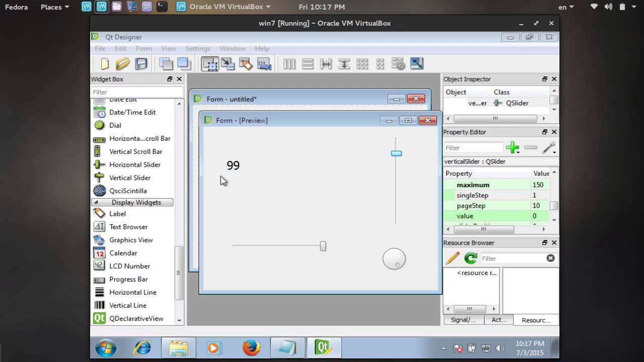The image size is (644, 362).
Task: Apply the Lay Out Vertically icon
Action: pos(308,64)
